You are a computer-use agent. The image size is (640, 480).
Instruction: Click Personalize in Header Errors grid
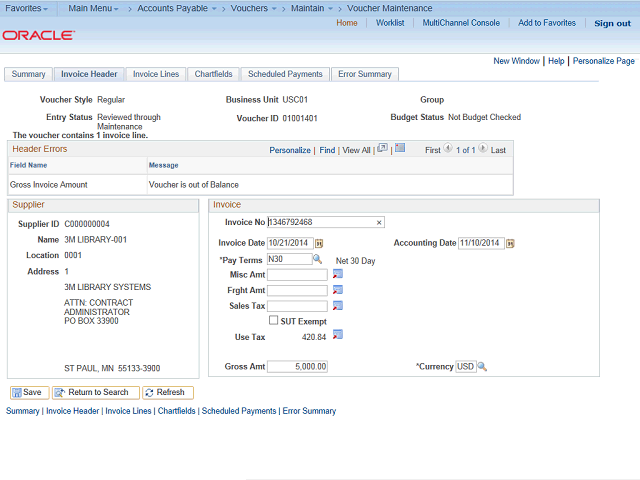tap(290, 150)
